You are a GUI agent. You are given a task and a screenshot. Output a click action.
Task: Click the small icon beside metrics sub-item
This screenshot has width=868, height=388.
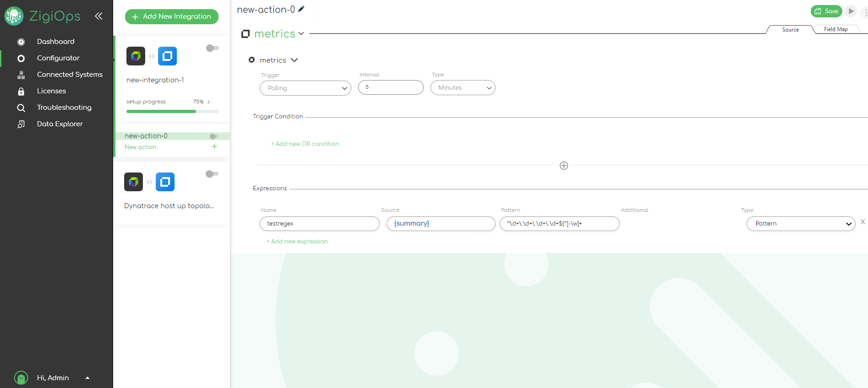point(251,60)
